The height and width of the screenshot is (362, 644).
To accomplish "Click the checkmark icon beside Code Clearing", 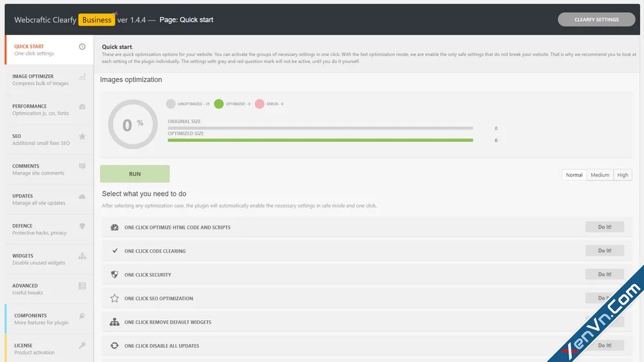I will [115, 251].
